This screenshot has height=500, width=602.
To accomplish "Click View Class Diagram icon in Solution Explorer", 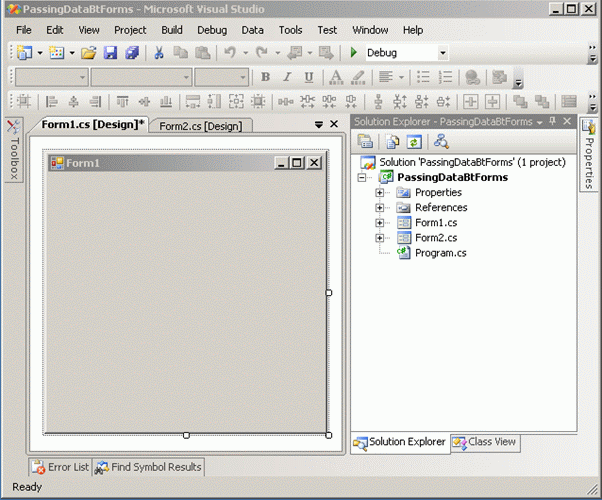I will tap(441, 142).
